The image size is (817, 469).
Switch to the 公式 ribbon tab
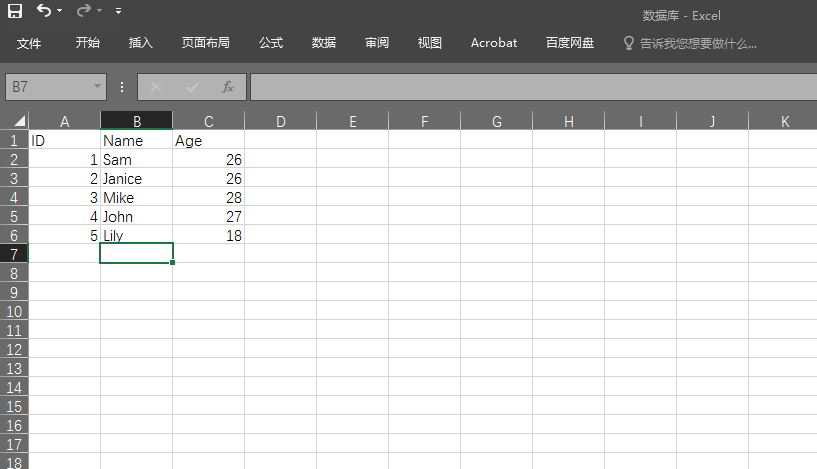pyautogui.click(x=271, y=43)
